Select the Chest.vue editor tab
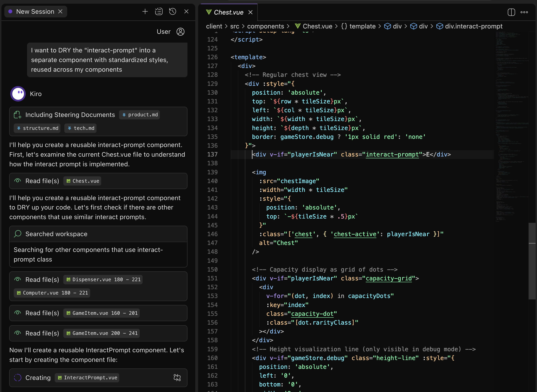The image size is (537, 392). coord(228,12)
